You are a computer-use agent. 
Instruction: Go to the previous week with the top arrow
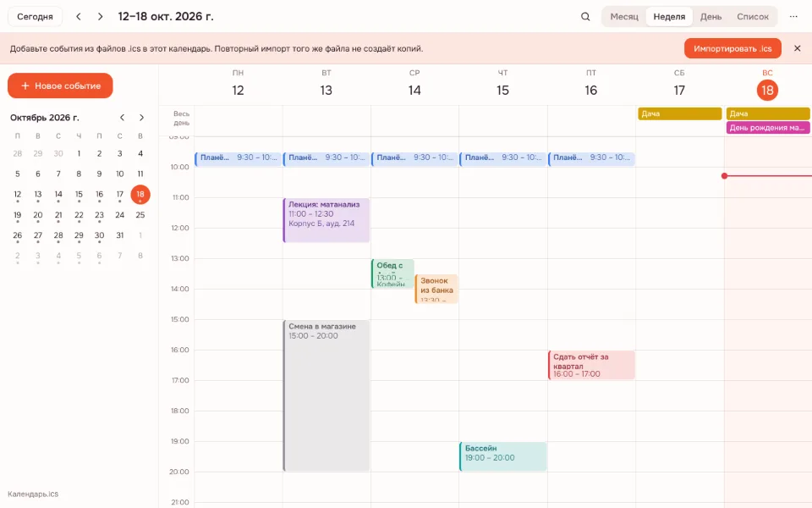tap(79, 17)
